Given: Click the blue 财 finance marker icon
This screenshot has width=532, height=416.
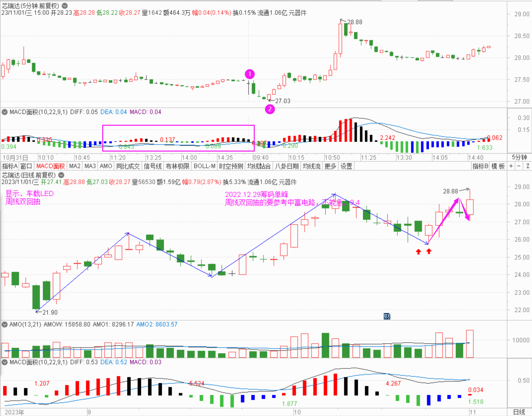Looking at the screenshot, I should [387, 316].
